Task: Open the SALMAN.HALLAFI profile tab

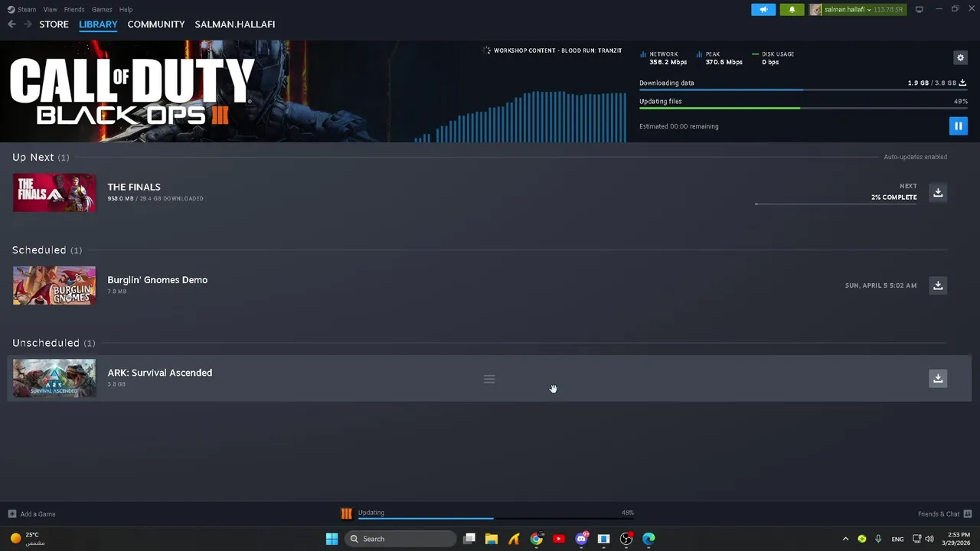Action: (x=235, y=24)
